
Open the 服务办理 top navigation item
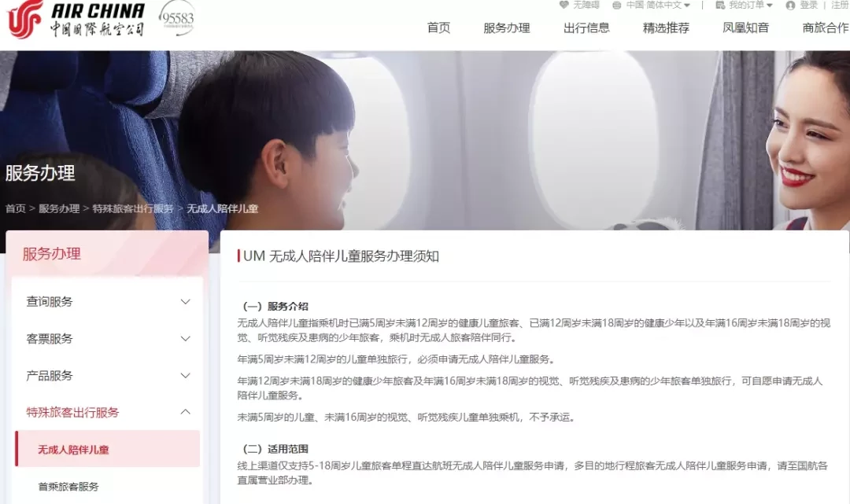507,28
